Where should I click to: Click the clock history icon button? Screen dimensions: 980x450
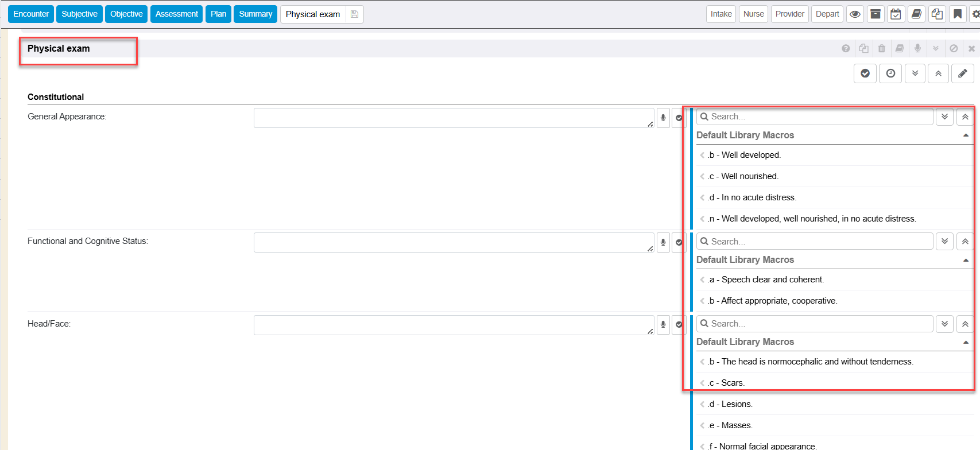[890, 73]
